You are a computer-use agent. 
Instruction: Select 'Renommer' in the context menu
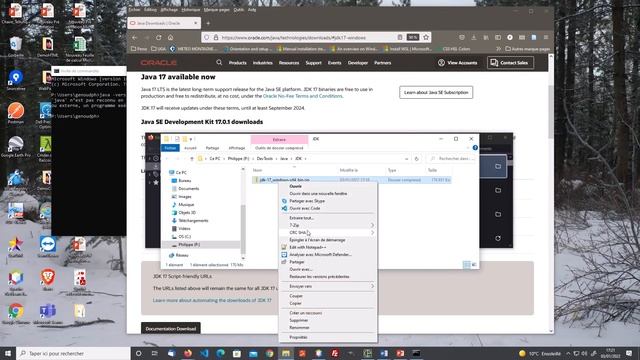click(299, 328)
